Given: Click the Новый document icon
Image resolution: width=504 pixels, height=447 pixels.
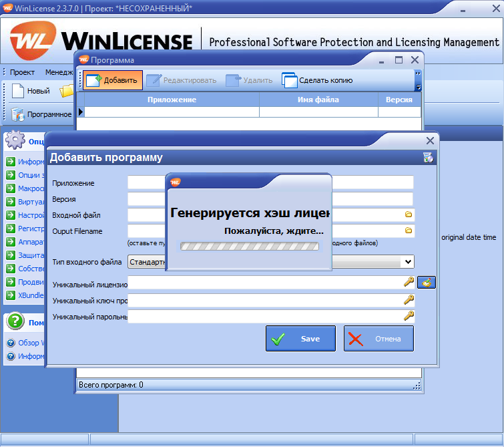Looking at the screenshot, I should 18,91.
